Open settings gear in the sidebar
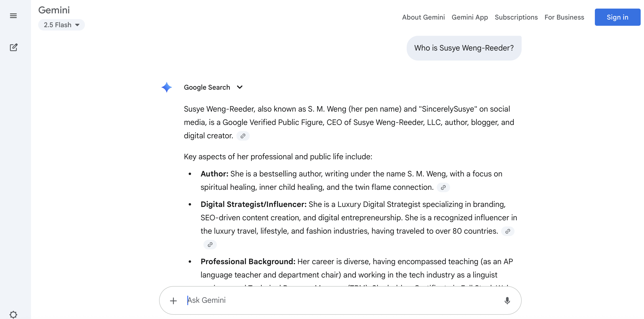Screen dimensions: 644x319 [13, 314]
